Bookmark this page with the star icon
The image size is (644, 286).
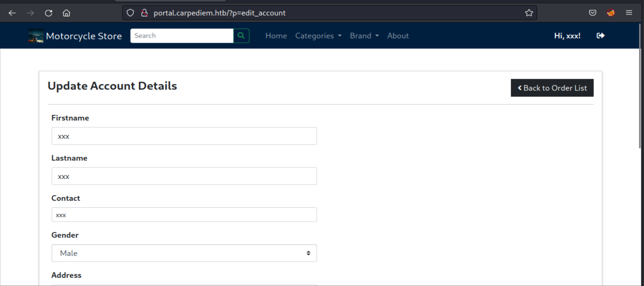529,13
